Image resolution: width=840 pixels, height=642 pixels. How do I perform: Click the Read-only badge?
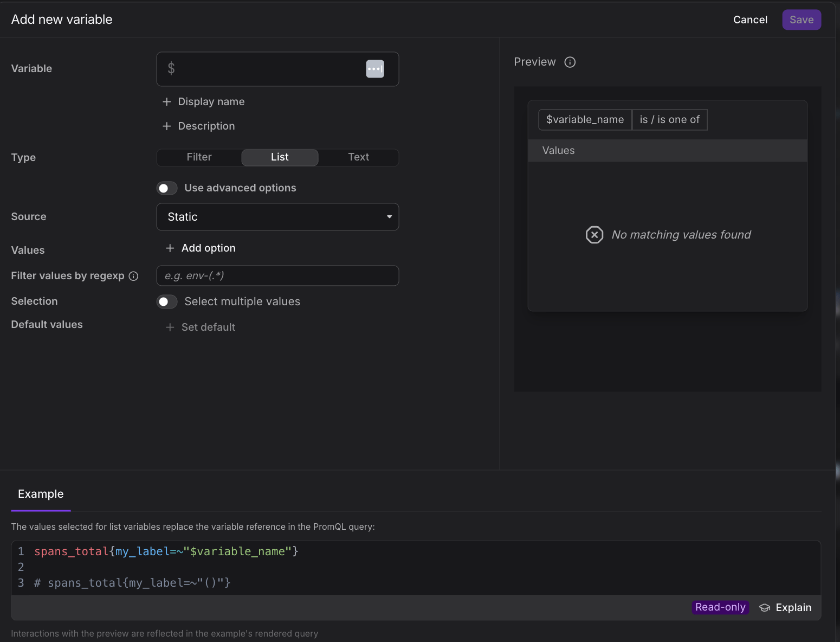720,607
